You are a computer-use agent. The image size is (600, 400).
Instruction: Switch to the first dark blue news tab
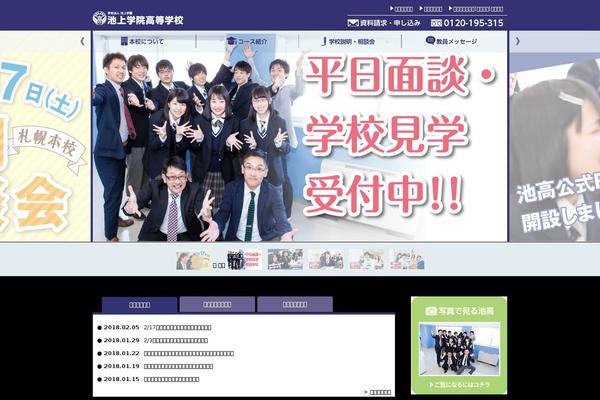pyautogui.click(x=139, y=305)
